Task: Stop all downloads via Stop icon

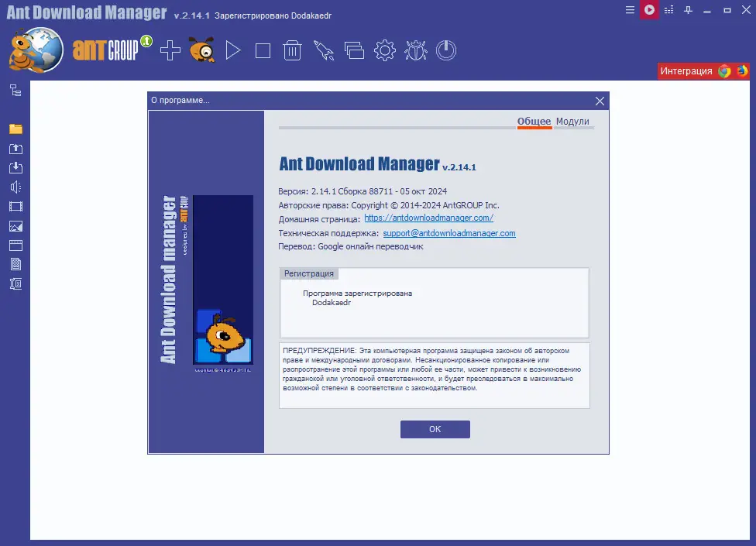Action: click(263, 50)
